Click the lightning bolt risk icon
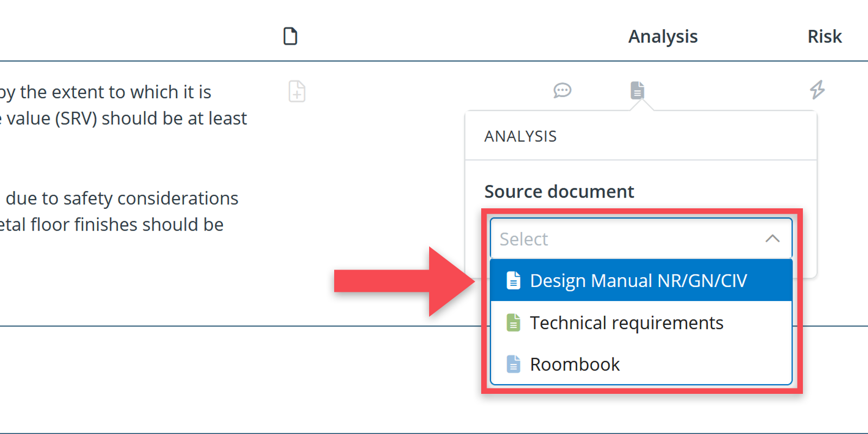Viewport: 868px width, 434px height. tap(817, 90)
